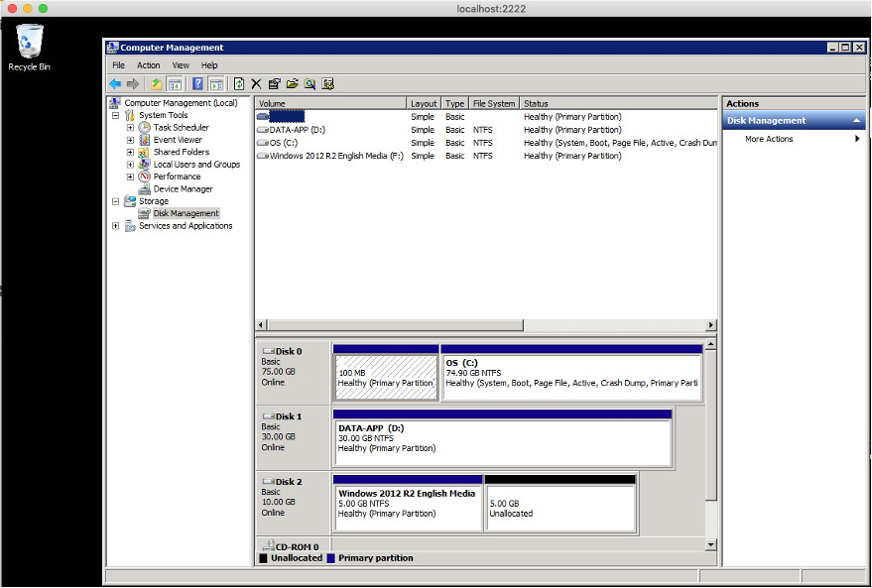Expand the Task Scheduler tree node
The width and height of the screenshot is (872, 588).
tap(130, 128)
